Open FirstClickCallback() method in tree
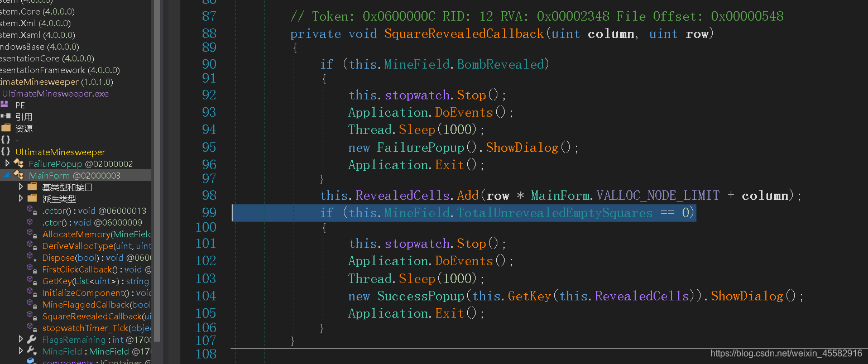The width and height of the screenshot is (868, 364). coord(97,269)
